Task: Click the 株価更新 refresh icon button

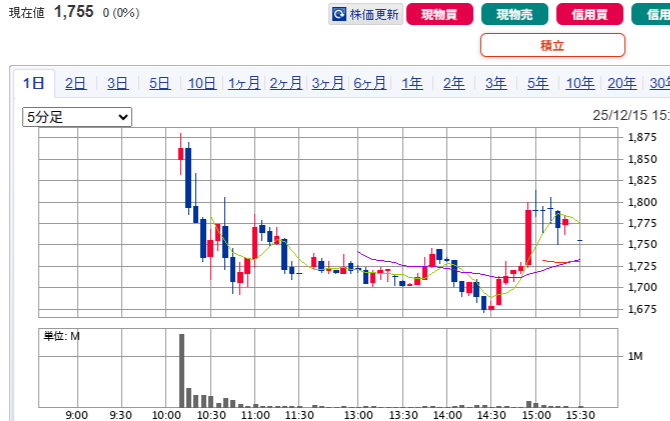Action: point(340,15)
